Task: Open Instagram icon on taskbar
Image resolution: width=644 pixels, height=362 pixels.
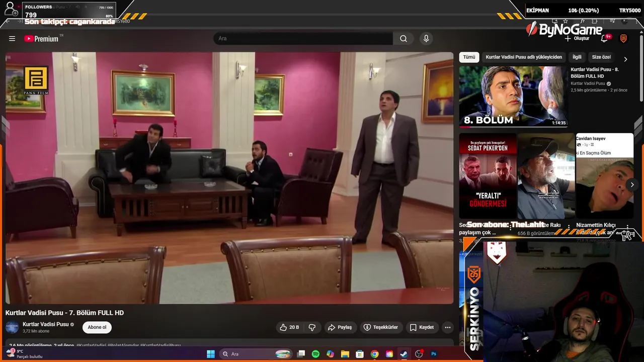Action: pyautogui.click(x=389, y=354)
